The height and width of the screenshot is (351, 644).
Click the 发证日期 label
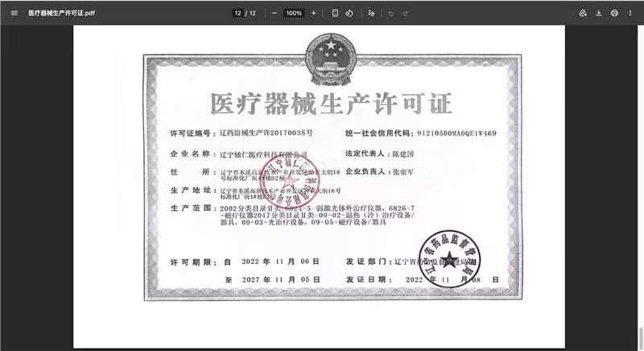[x=366, y=279]
